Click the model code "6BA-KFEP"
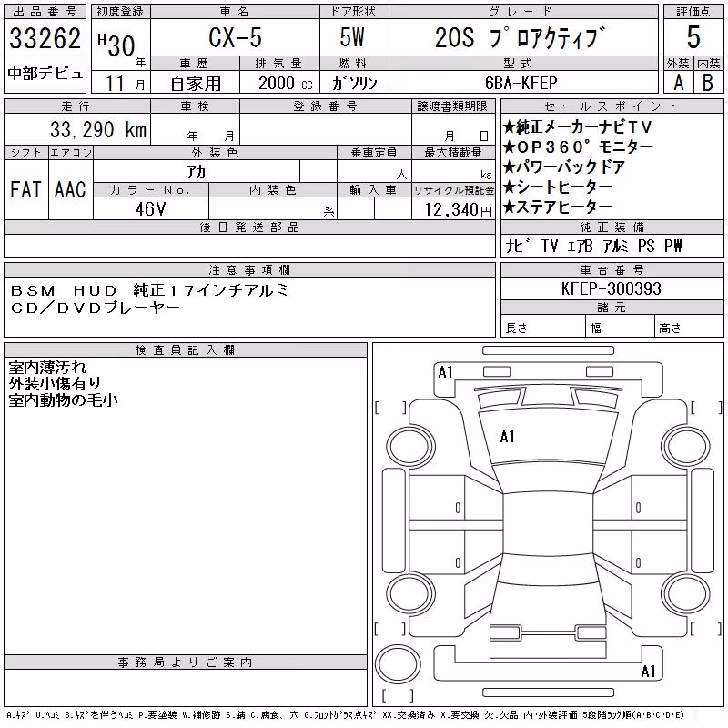This screenshot has height=728, width=728. (521, 83)
